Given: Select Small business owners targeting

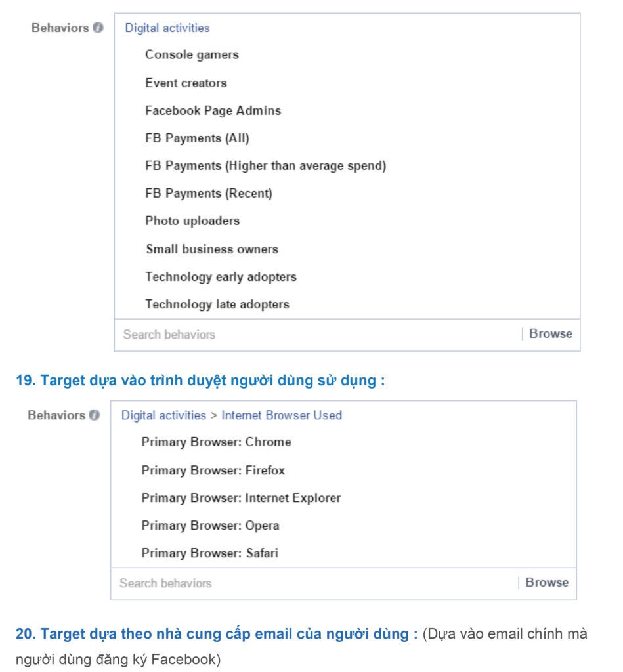Looking at the screenshot, I should 211,249.
